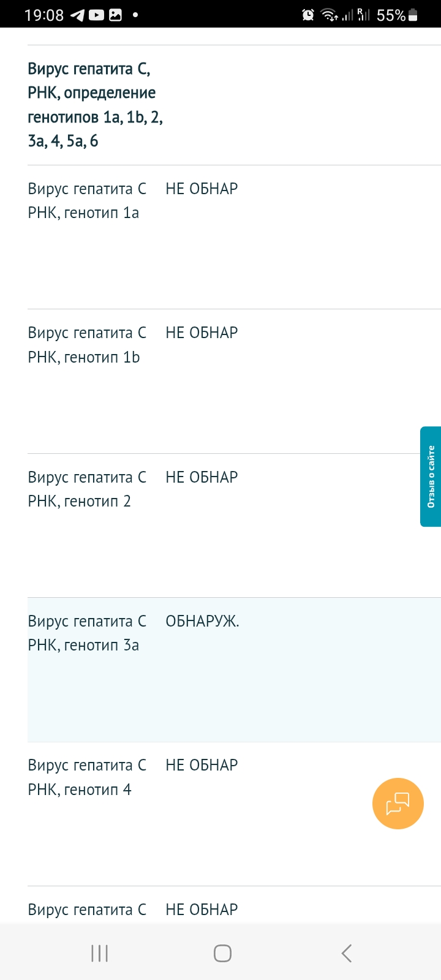Tap the battery indicator icon
The height and width of the screenshot is (980, 441).
[413, 15]
